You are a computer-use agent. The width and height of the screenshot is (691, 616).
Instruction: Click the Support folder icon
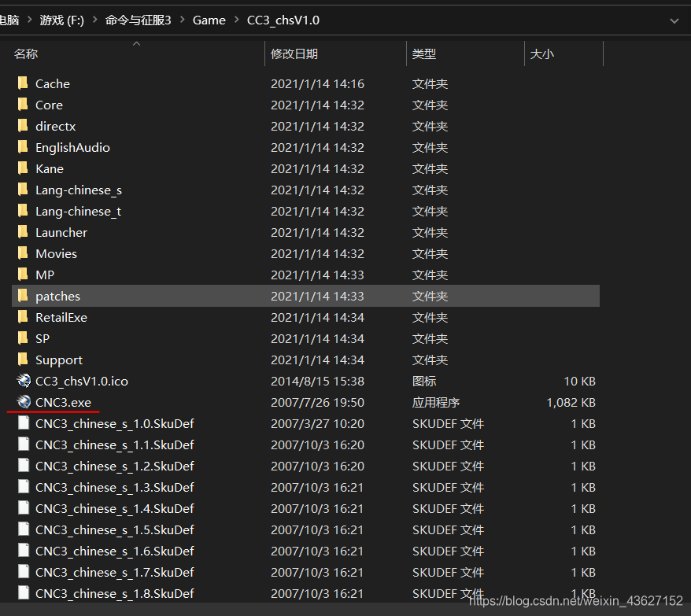pos(23,360)
